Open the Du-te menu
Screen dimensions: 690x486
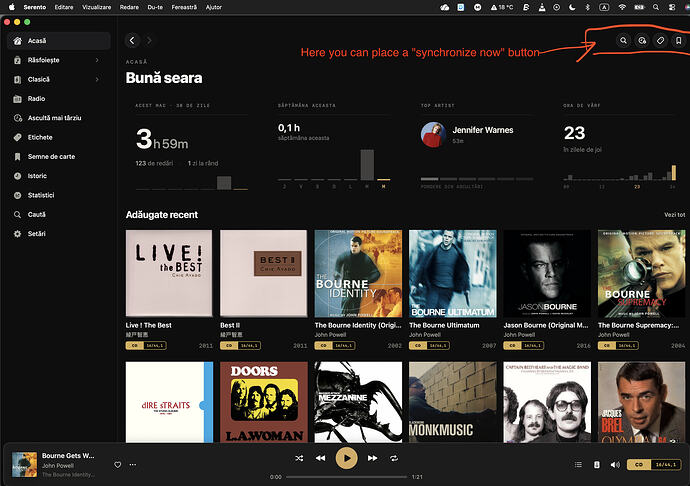[x=155, y=7]
